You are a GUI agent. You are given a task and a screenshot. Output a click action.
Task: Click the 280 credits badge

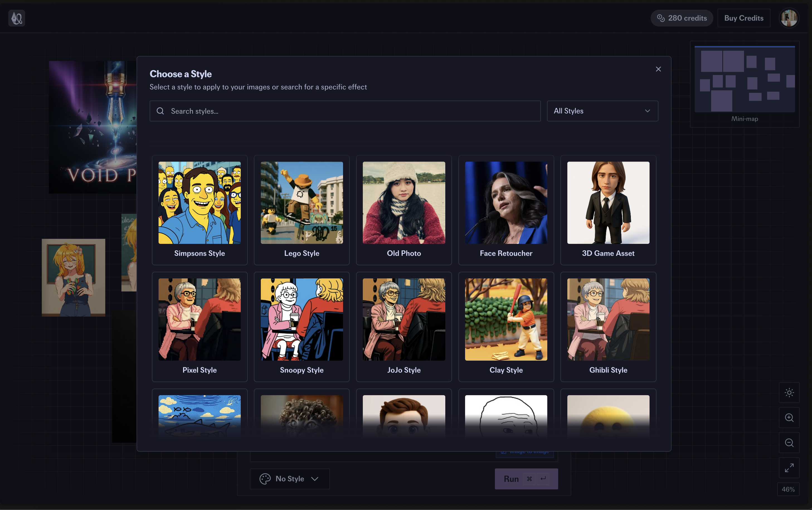click(682, 18)
